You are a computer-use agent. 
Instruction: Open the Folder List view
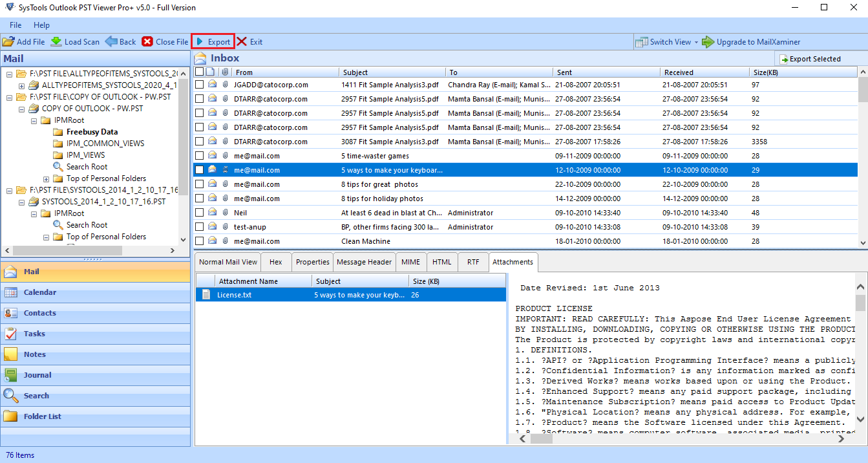(43, 416)
